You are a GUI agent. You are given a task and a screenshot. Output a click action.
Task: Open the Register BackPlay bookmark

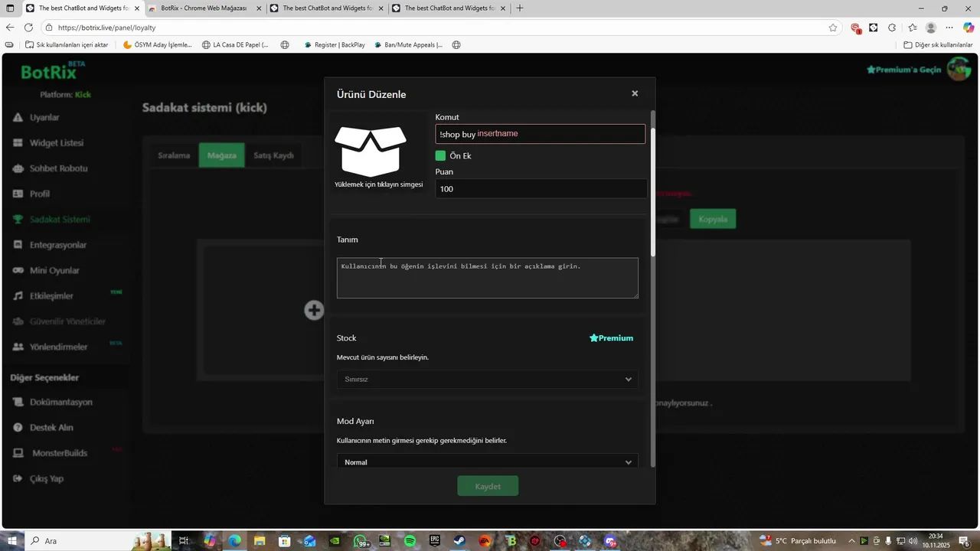335,45
